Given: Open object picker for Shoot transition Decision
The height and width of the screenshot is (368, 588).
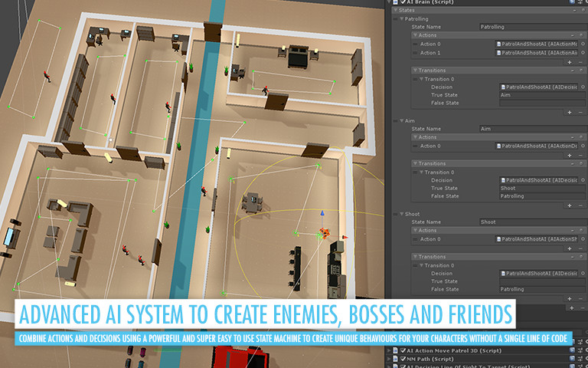Looking at the screenshot, I should pyautogui.click(x=583, y=274).
